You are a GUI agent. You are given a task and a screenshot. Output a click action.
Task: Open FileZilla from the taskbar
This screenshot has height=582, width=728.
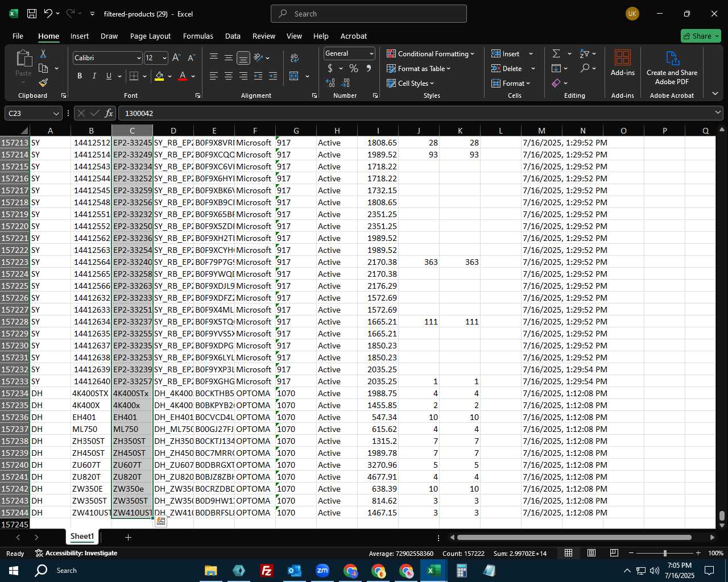click(x=266, y=570)
